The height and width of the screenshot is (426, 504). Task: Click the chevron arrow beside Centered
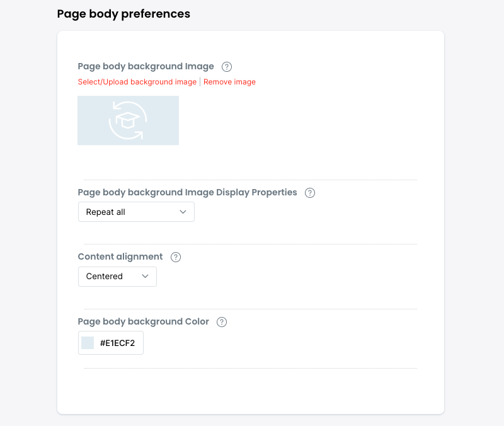tap(146, 277)
